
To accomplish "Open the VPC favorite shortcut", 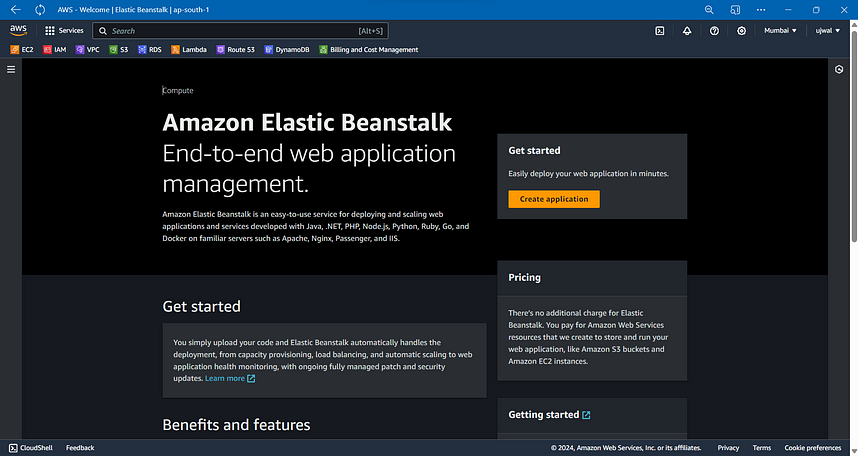I will 88,49.
